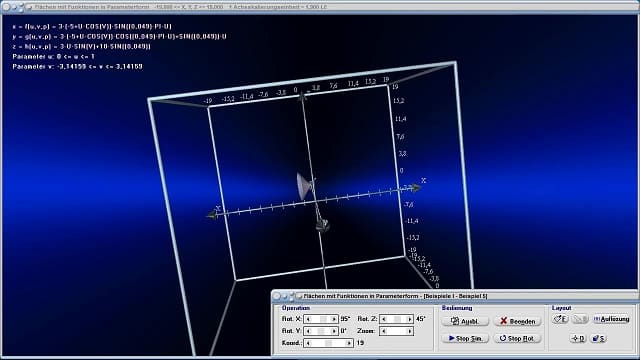Click the positive X axis arrowhead
640x360 pixels.
tap(415, 188)
